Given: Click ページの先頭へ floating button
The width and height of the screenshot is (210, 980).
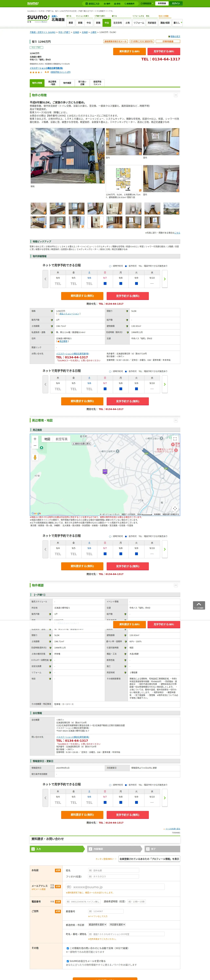Looking at the screenshot, I should (x=199, y=605).
